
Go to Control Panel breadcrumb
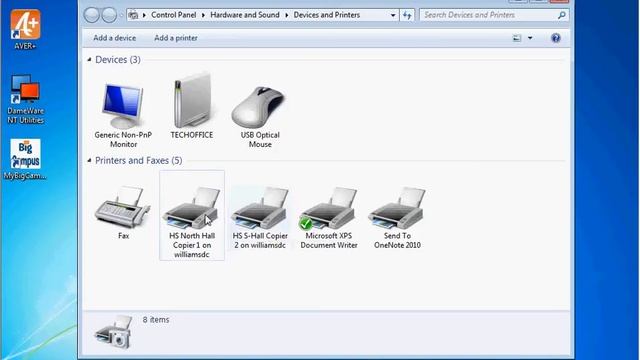pyautogui.click(x=173, y=15)
